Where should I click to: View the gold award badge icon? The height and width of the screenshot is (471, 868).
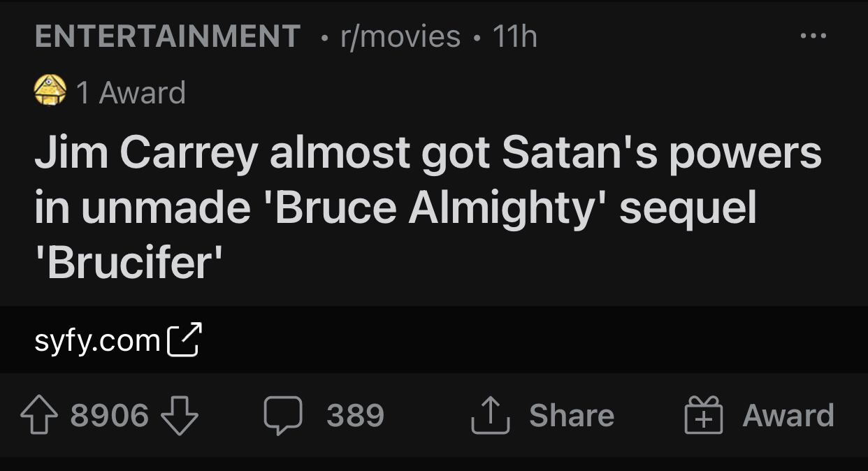pos(50,92)
